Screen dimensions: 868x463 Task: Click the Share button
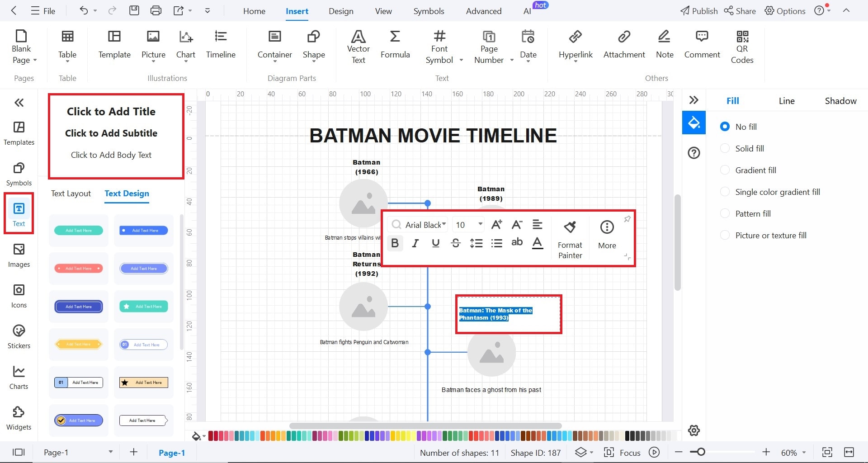pos(740,11)
